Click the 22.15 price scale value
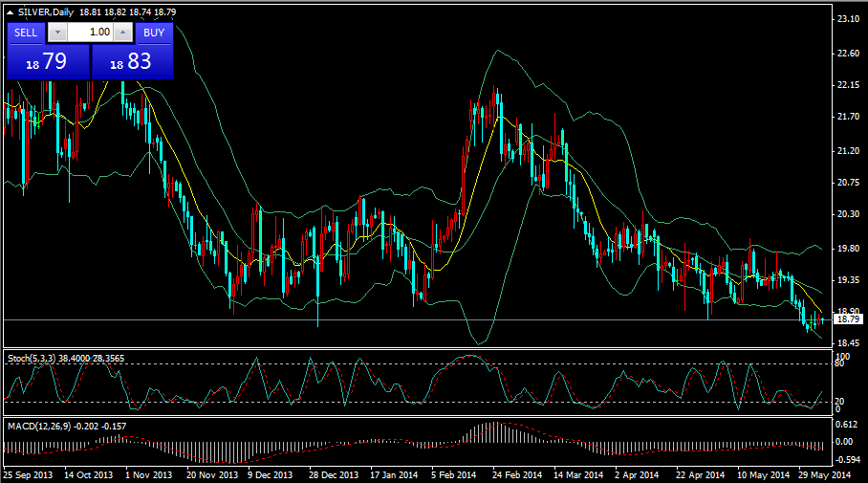 [848, 85]
